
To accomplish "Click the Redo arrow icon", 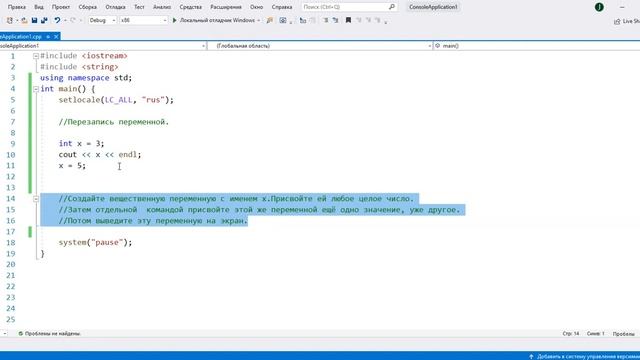I will click(73, 20).
